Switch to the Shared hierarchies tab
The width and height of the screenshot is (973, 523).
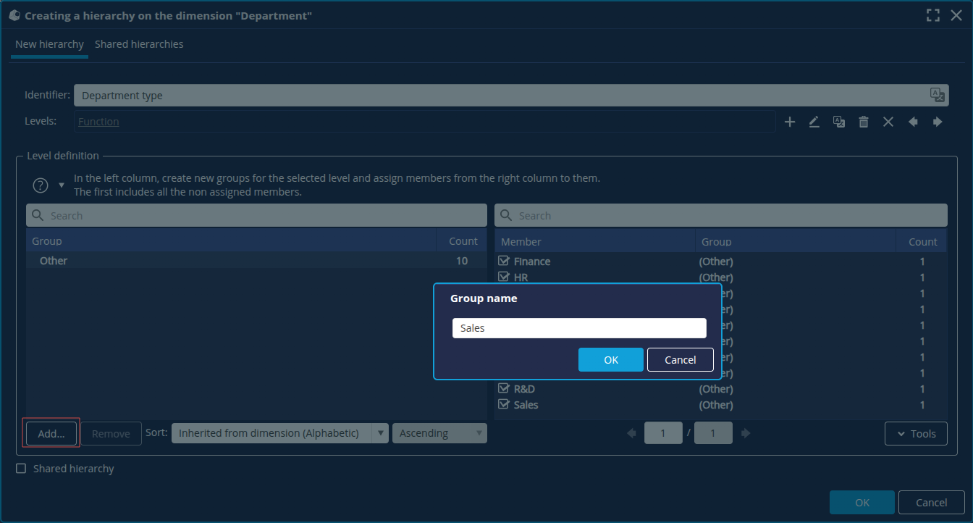click(139, 44)
